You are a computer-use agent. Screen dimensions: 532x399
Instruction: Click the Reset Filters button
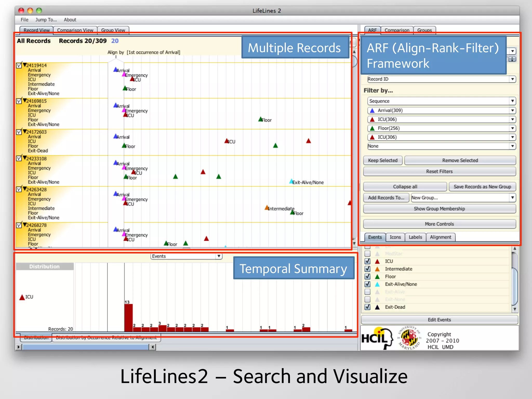439,171
